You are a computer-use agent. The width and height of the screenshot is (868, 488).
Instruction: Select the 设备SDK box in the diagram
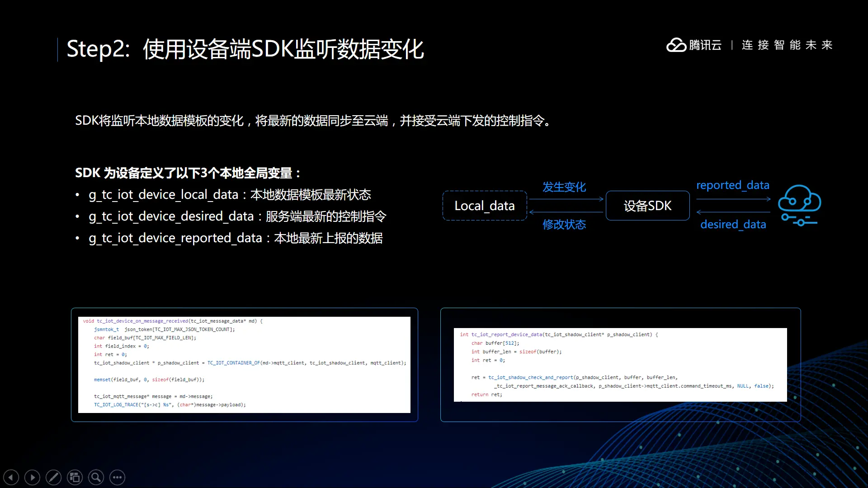[x=647, y=206]
